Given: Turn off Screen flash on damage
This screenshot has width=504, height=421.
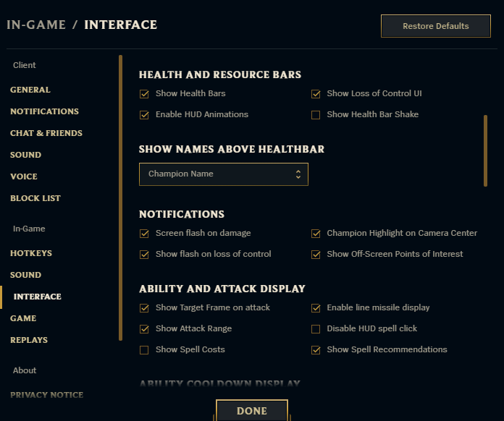Looking at the screenshot, I should tap(144, 234).
